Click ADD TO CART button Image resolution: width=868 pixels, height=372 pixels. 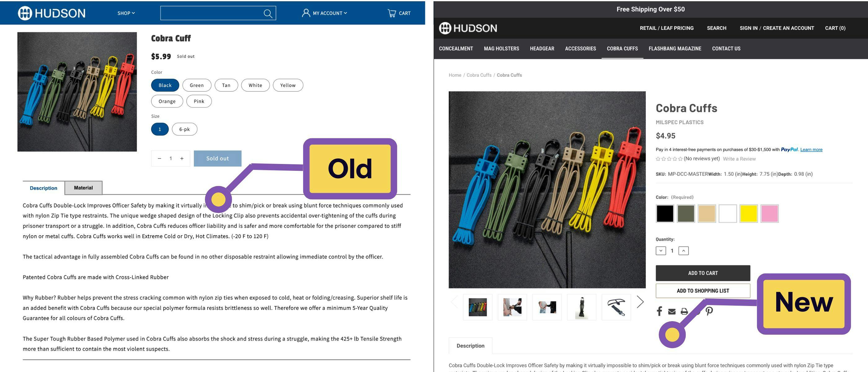tap(702, 273)
